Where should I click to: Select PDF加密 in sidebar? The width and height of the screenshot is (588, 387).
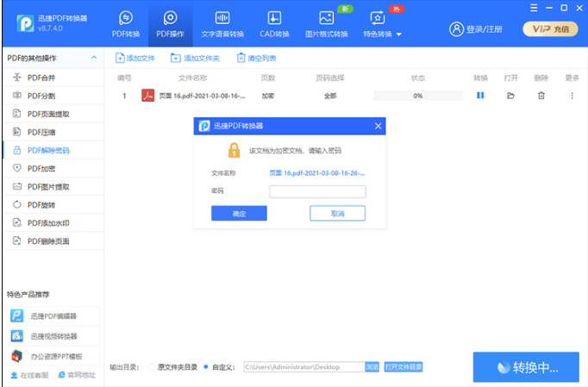pyautogui.click(x=53, y=168)
